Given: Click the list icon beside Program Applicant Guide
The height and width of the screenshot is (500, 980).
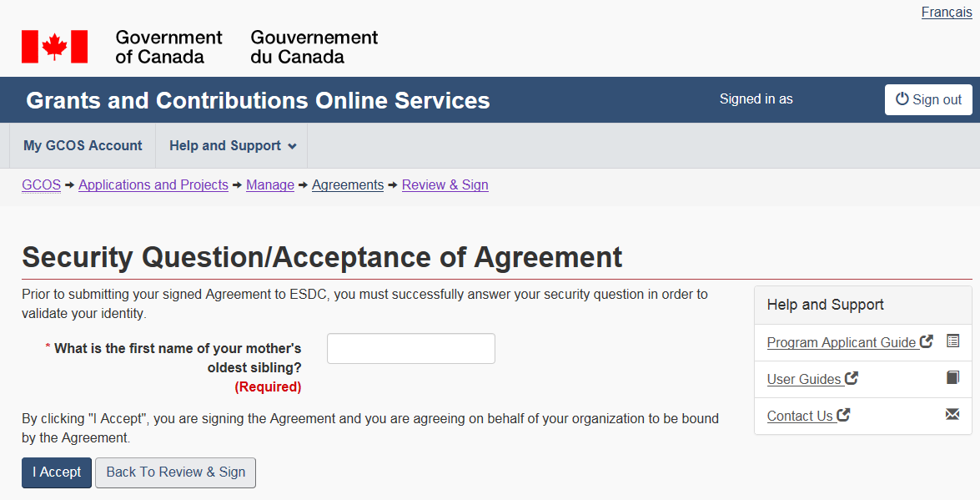Looking at the screenshot, I should click(x=953, y=341).
